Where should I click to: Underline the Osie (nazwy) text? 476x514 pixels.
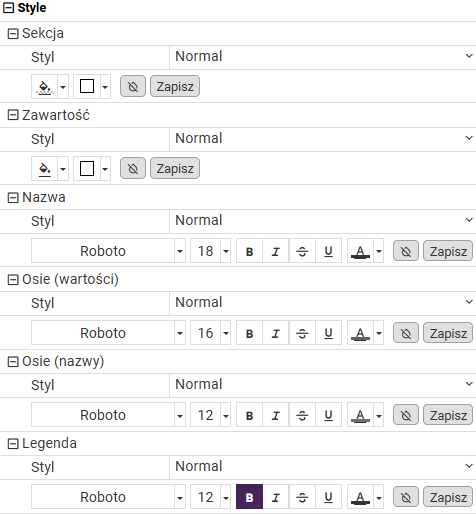[328, 415]
